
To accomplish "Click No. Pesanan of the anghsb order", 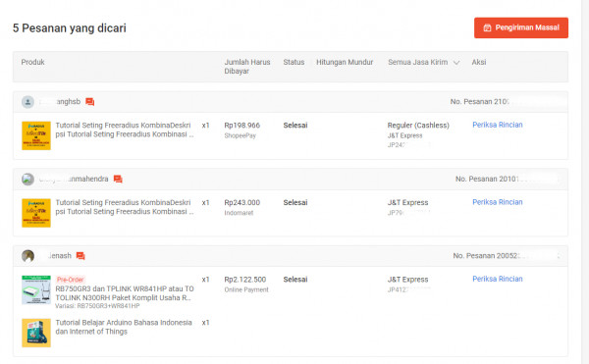I will 479,102.
